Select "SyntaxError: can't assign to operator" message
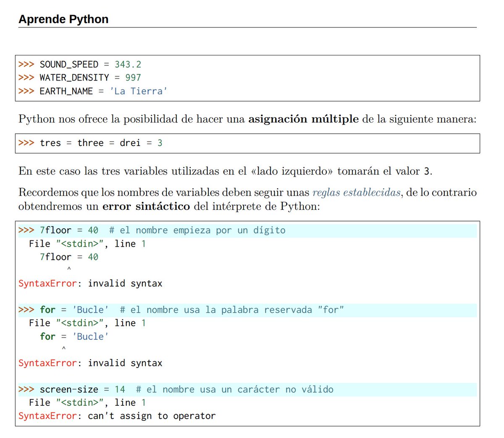Viewport: 504px width, 438px height. [x=117, y=416]
